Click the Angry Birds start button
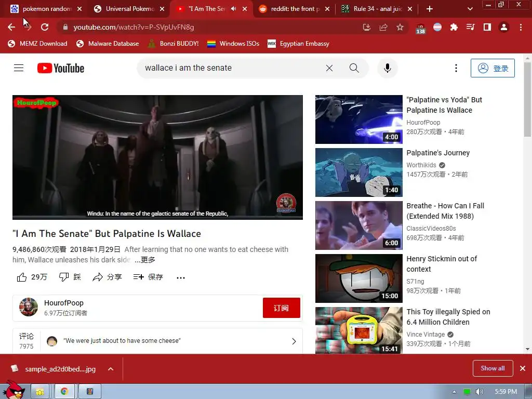This screenshot has width=532, height=399. tap(14, 390)
